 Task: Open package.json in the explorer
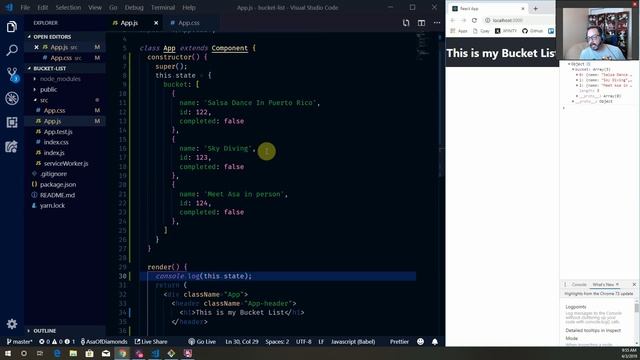coord(58,184)
